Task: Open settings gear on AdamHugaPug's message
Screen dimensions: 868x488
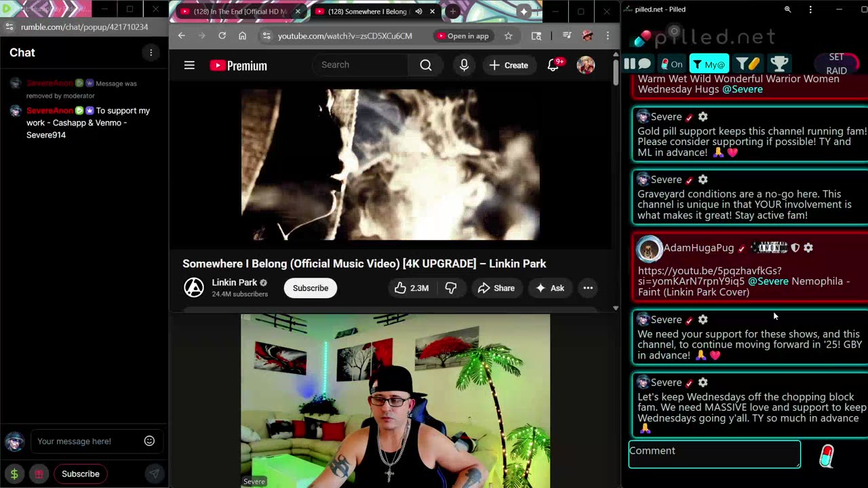Action: click(808, 248)
